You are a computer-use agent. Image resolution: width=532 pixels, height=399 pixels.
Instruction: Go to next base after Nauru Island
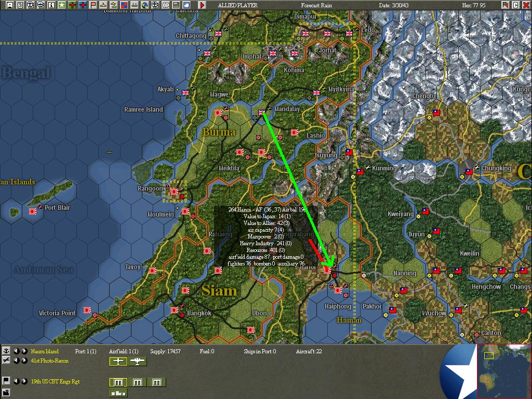click(24, 351)
